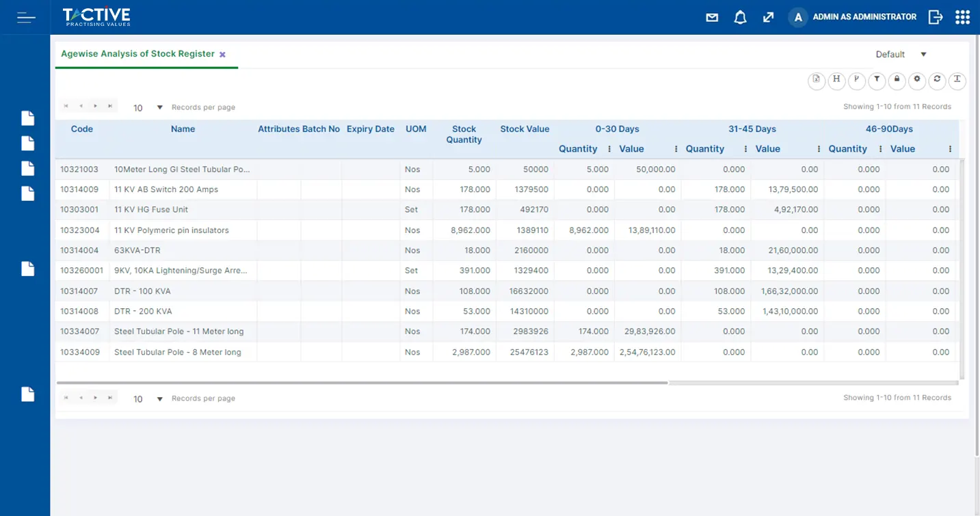This screenshot has height=516, width=980.
Task: Select 'Steel Tubular Pole - 8 Meter long'
Action: pyautogui.click(x=507, y=352)
